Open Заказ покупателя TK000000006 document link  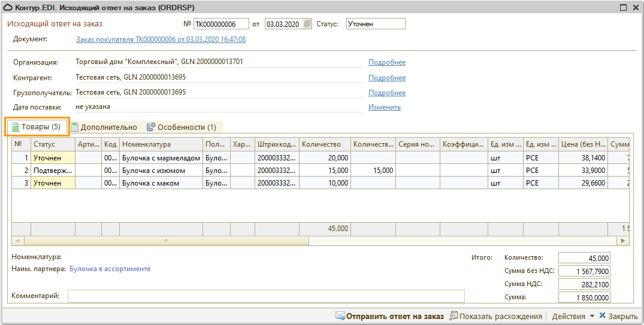click(x=161, y=40)
